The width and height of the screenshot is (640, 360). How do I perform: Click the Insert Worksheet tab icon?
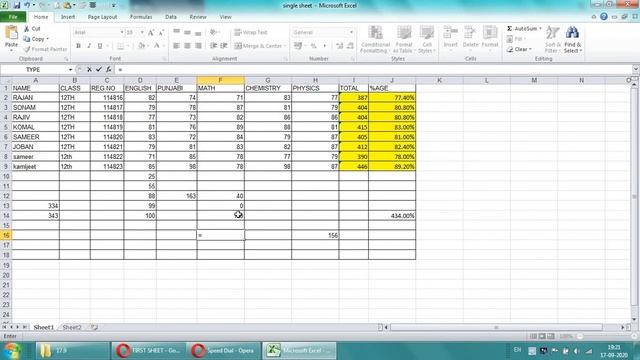pos(94,327)
